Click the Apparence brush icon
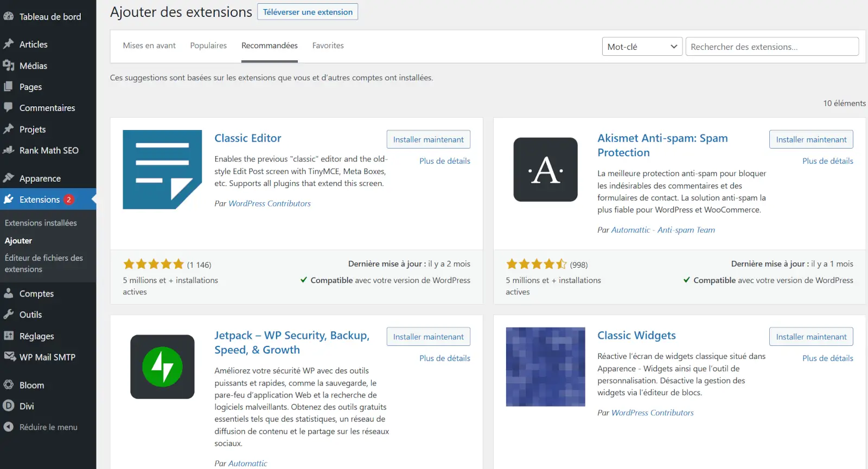 (x=9, y=178)
